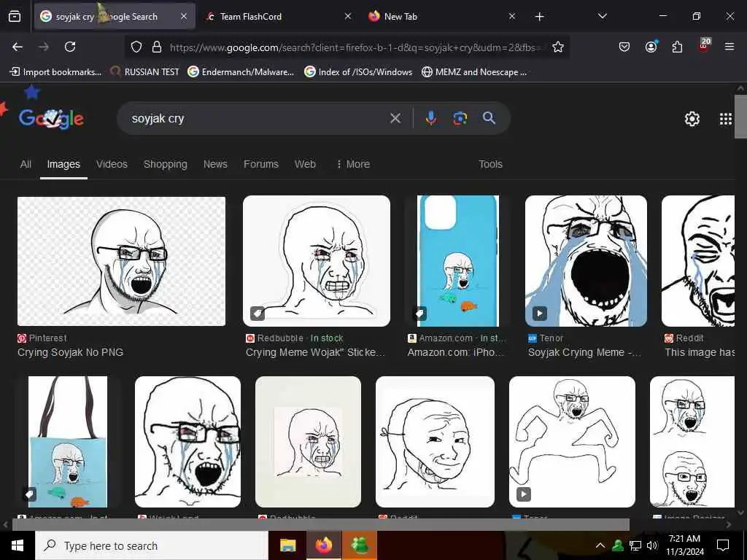
Task: Open volume control in system tray
Action: [x=651, y=545]
